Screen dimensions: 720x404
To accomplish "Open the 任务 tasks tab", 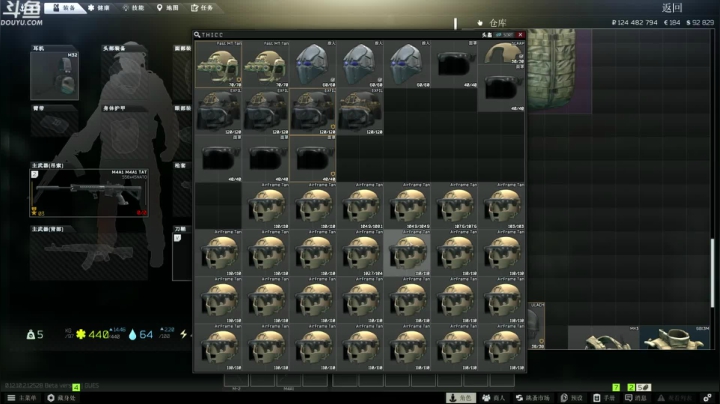I will click(202, 7).
